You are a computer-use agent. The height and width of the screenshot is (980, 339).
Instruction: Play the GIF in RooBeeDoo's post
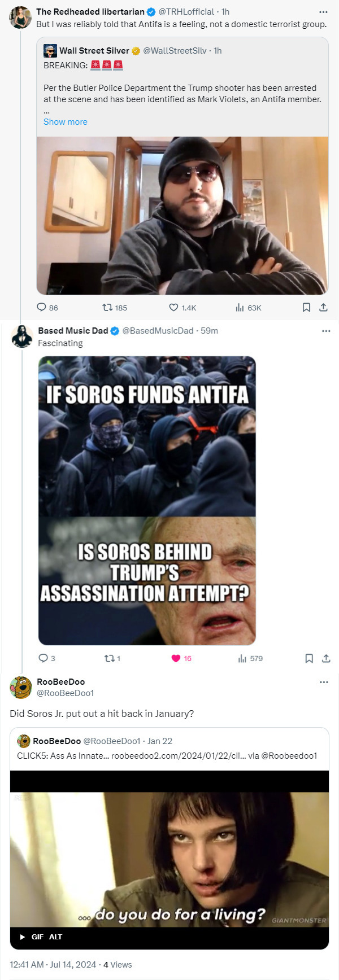click(23, 937)
